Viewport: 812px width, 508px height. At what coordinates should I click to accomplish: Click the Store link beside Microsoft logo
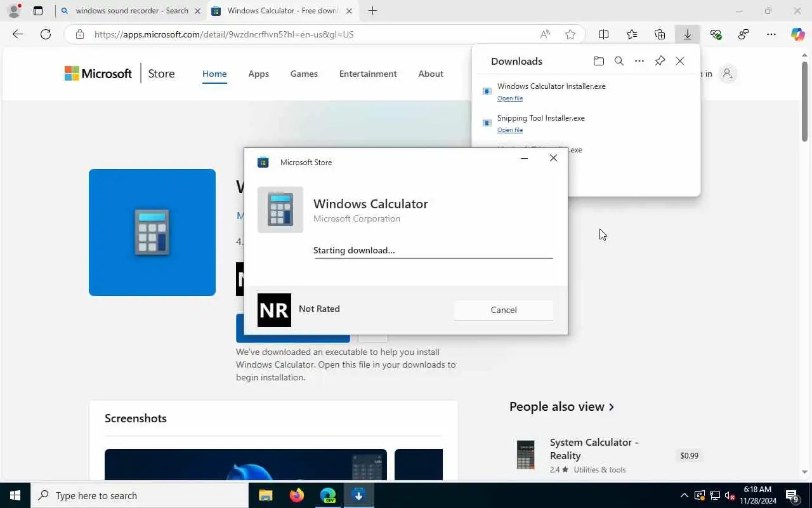(161, 74)
